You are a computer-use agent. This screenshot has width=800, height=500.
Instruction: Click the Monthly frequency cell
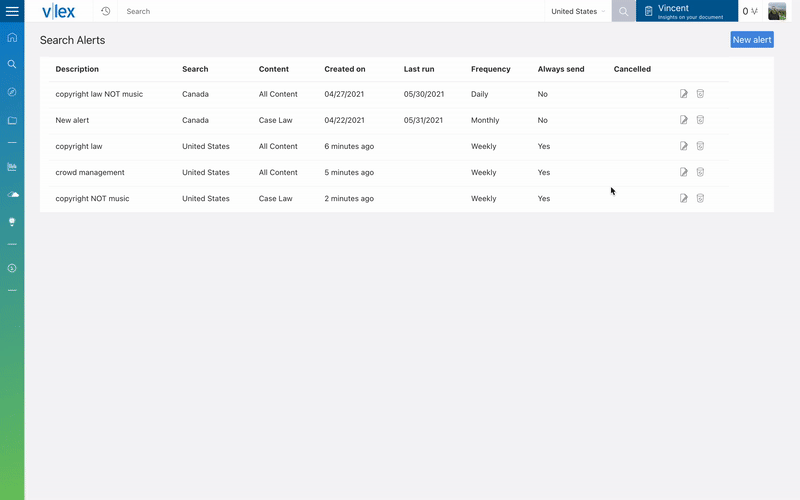(485, 120)
